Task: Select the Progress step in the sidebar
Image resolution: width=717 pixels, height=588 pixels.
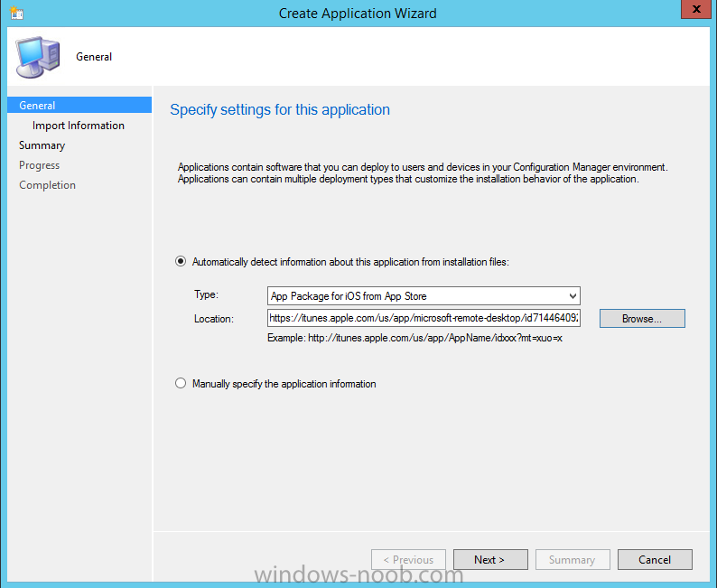Action: [x=40, y=165]
